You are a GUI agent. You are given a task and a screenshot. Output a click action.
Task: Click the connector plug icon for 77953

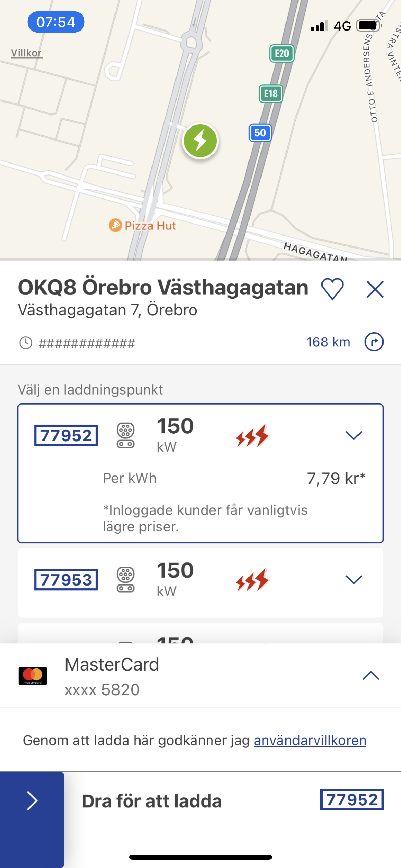[125, 580]
